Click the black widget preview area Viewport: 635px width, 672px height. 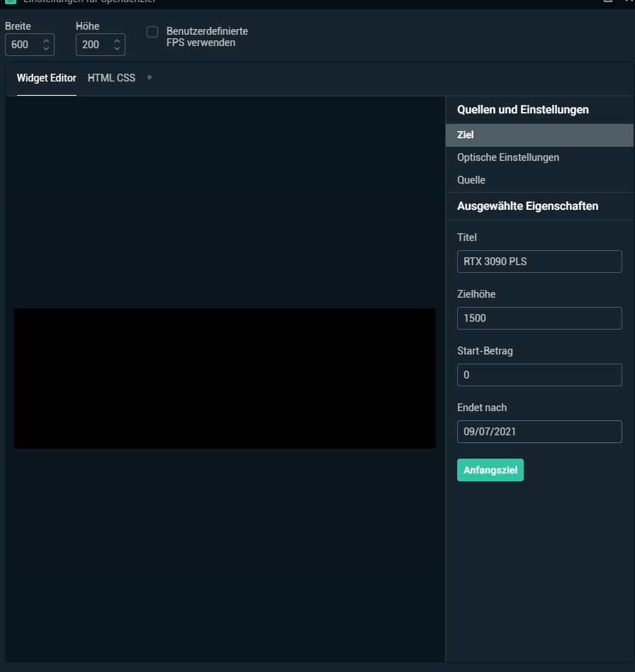[x=225, y=379]
